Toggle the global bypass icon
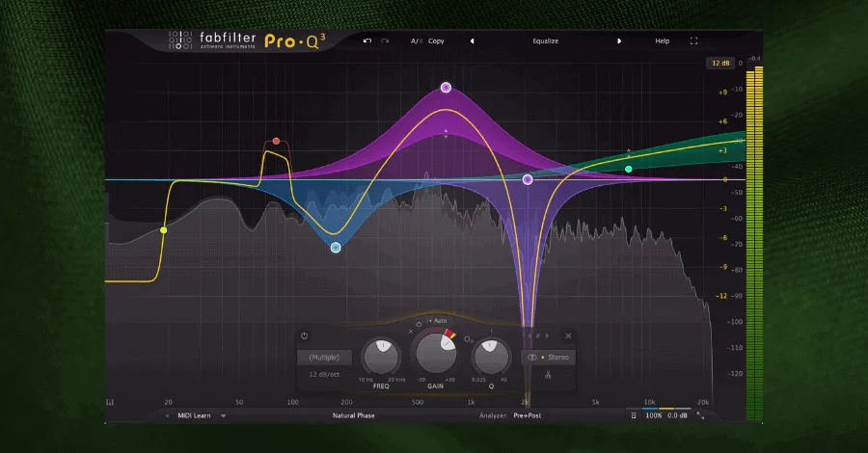Screen dimensions: 868x453 pos(634,415)
